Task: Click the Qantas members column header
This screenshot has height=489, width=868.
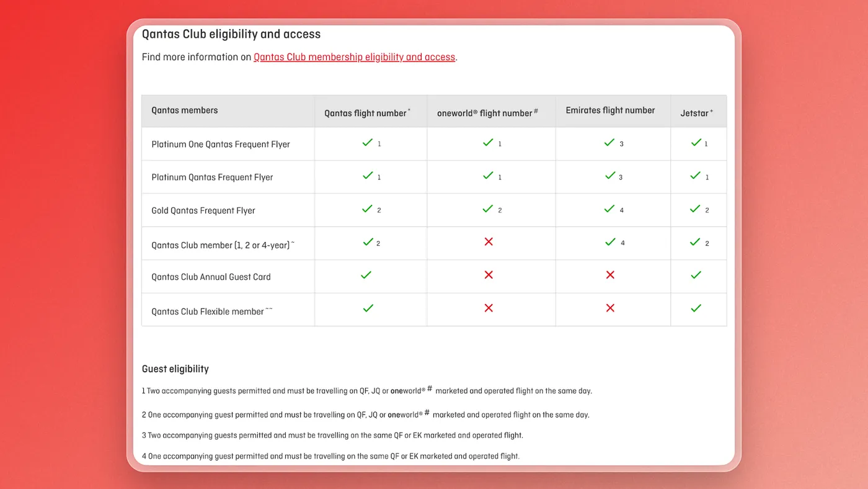Action: [185, 110]
